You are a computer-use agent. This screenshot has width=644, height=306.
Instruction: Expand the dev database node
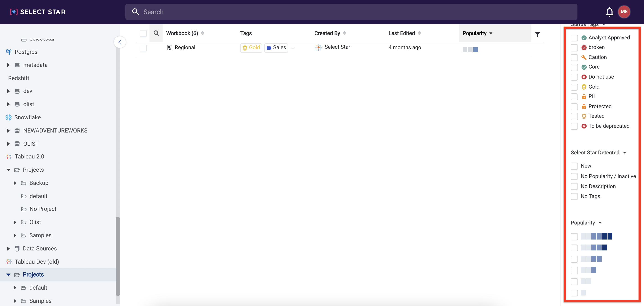point(8,91)
